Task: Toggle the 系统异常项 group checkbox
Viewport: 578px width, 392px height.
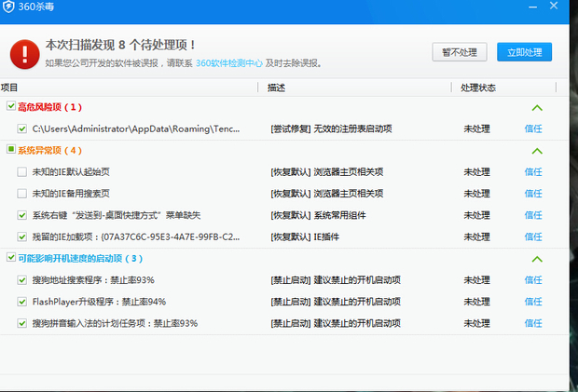Action: coord(10,150)
